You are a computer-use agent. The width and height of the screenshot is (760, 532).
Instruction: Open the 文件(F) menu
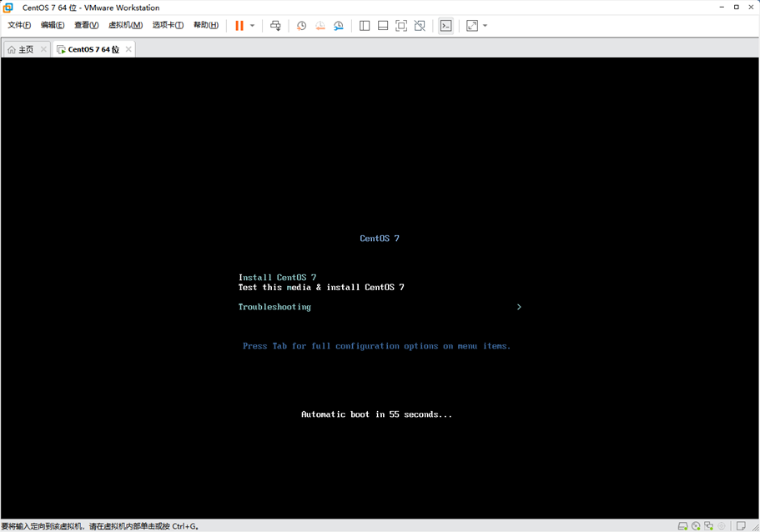pyautogui.click(x=19, y=25)
